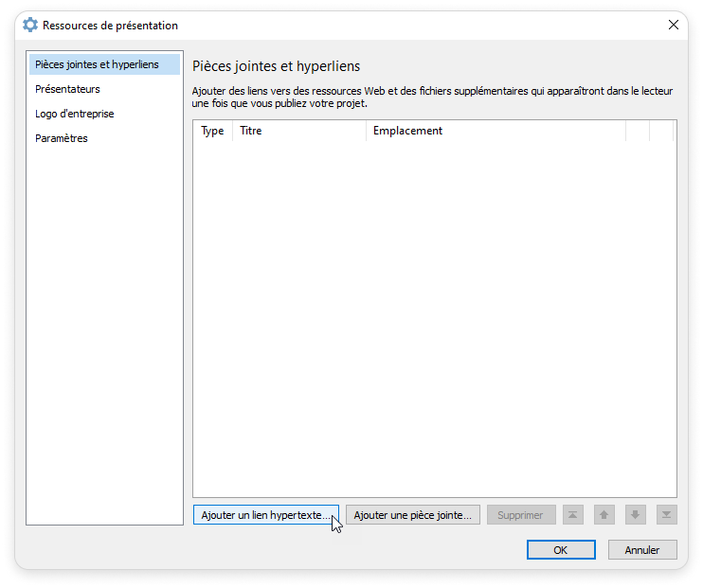Select Pièces jointes et hyperliens section
This screenshot has height=588, width=703.
[97, 64]
